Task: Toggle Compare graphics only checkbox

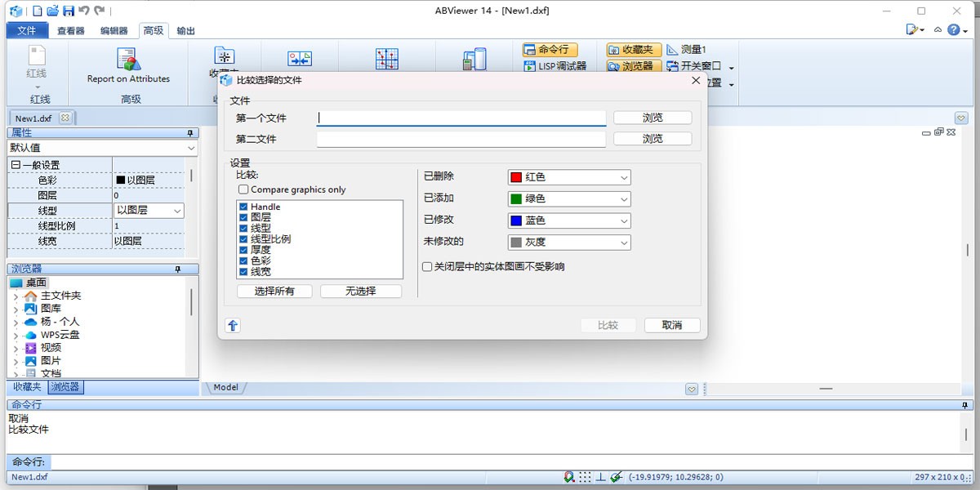Action: (x=243, y=189)
